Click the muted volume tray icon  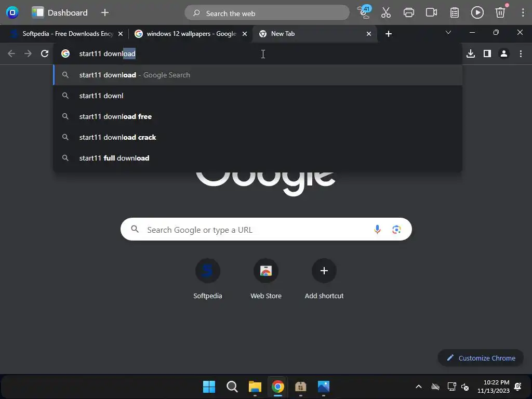click(x=465, y=387)
